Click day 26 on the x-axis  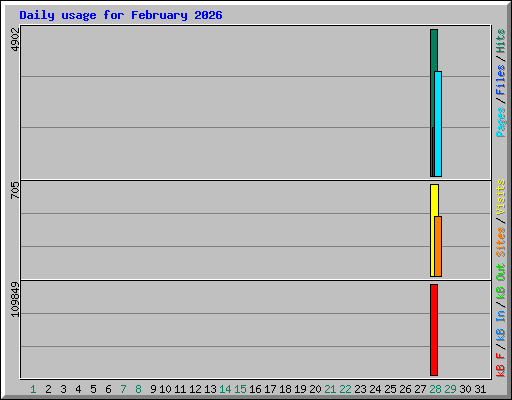click(405, 389)
